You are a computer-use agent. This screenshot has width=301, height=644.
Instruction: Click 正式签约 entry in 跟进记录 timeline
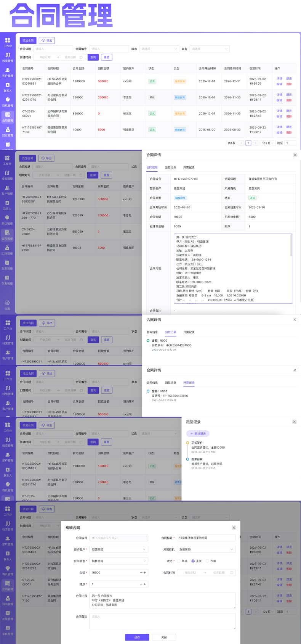tap(197, 443)
